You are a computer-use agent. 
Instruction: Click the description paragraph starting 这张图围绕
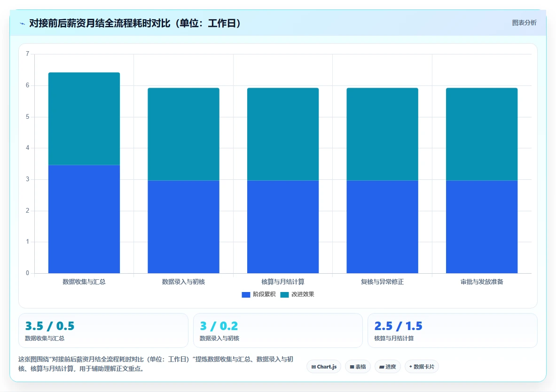pyautogui.click(x=156, y=364)
